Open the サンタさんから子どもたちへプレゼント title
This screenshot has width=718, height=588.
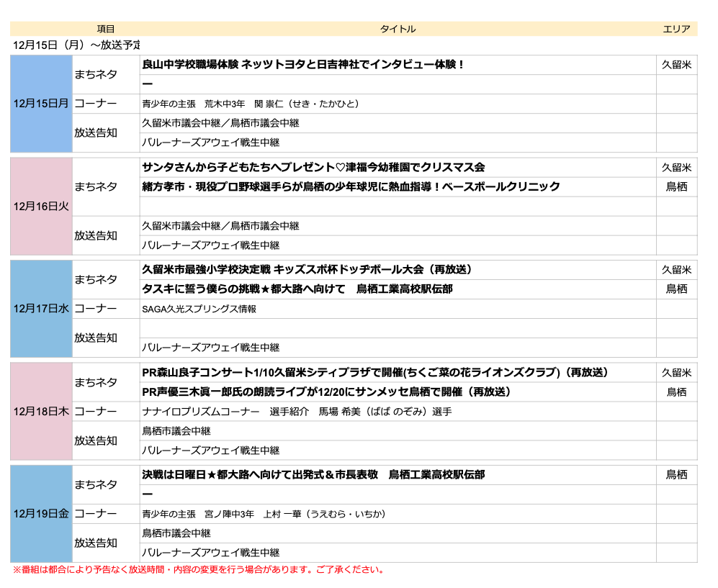pyautogui.click(x=313, y=168)
